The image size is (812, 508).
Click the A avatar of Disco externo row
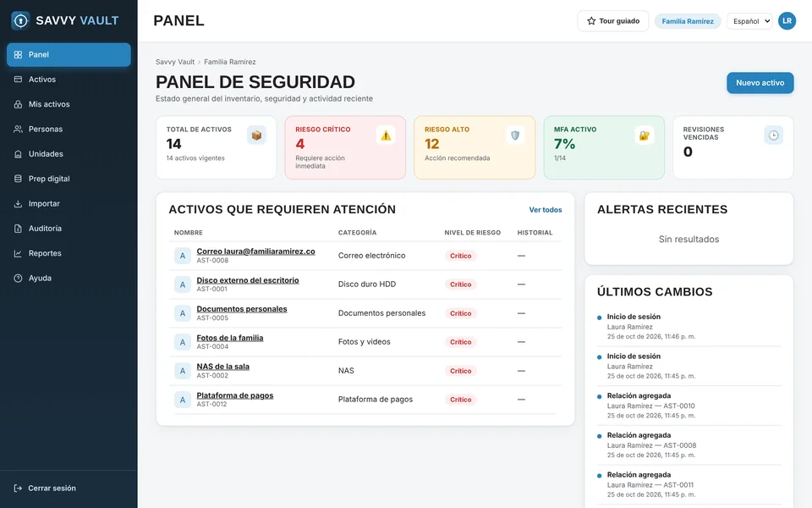click(183, 284)
